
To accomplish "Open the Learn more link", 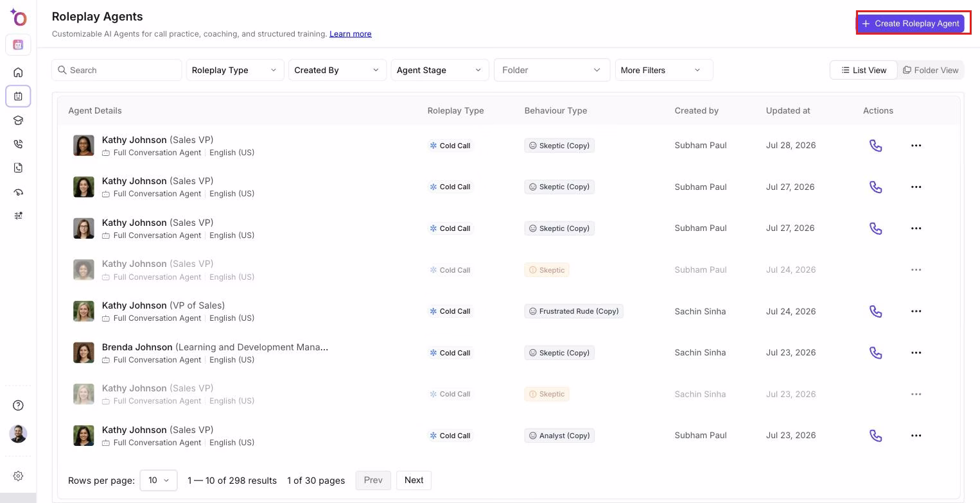I will (351, 34).
